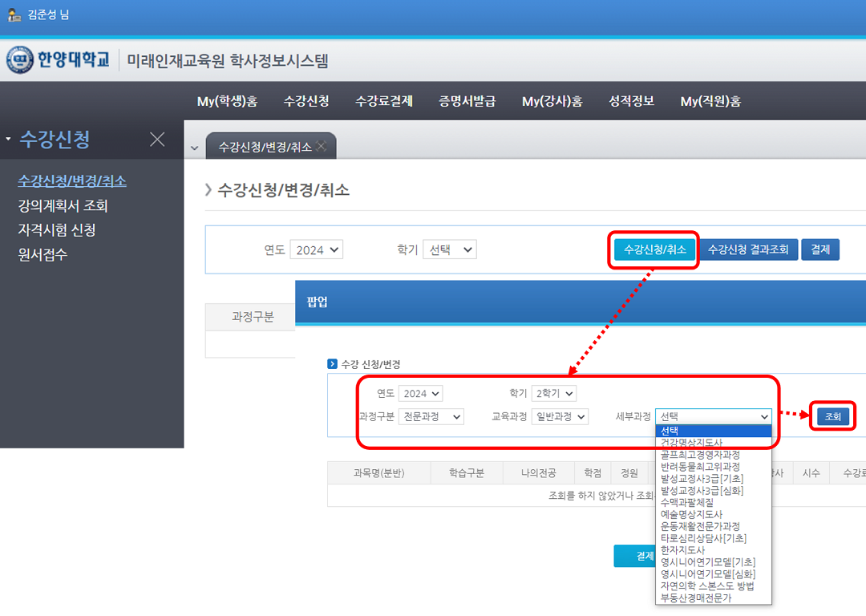The image size is (866, 616).
Task: Expand the tab list chevron
Action: (194, 148)
